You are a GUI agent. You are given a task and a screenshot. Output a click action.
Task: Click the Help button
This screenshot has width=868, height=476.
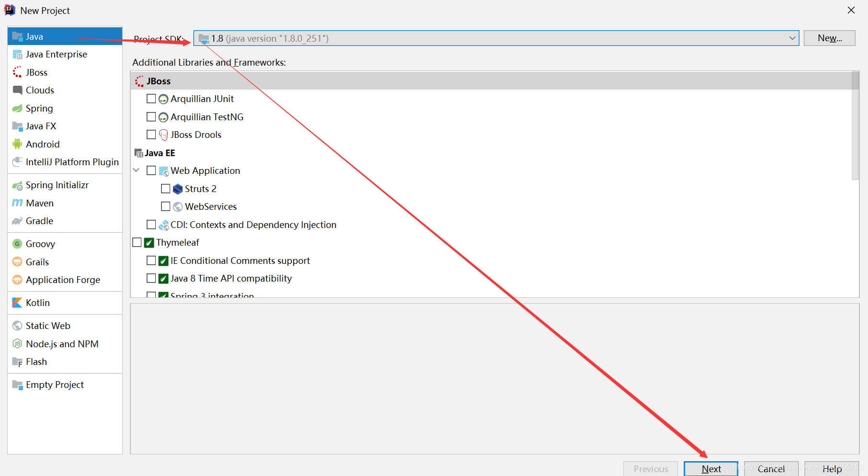832,469
